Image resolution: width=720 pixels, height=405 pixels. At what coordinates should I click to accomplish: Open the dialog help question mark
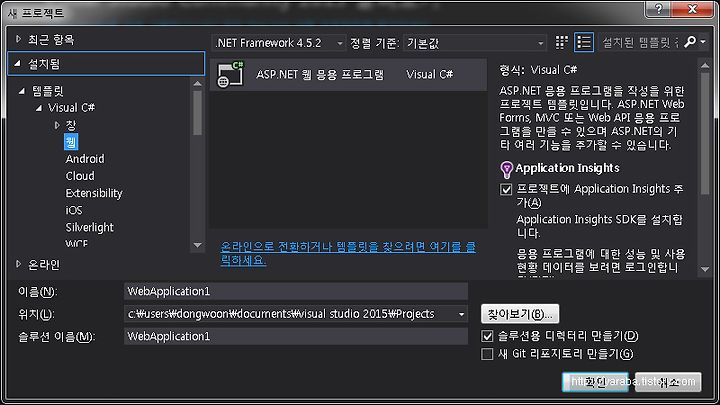tap(658, 9)
